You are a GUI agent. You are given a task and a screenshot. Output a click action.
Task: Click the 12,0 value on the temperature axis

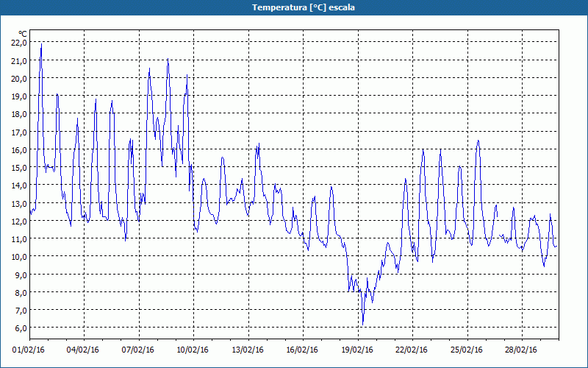click(19, 222)
